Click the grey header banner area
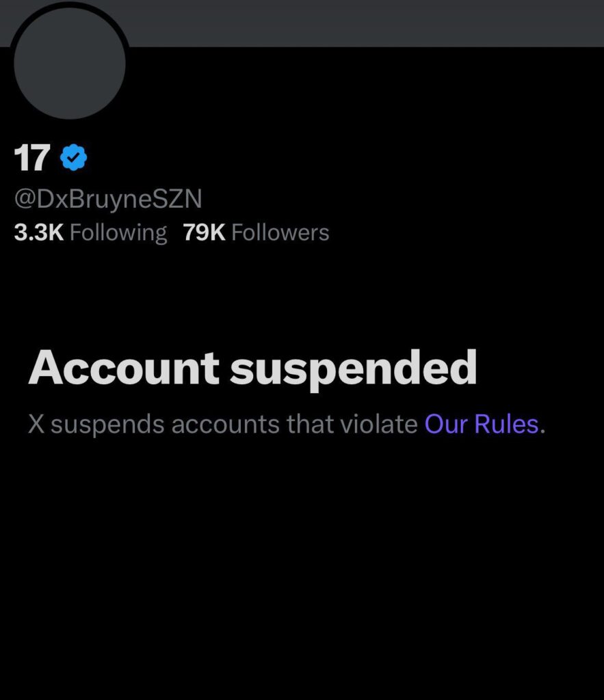Screen dimensions: 604x700 pyautogui.click(x=369, y=23)
